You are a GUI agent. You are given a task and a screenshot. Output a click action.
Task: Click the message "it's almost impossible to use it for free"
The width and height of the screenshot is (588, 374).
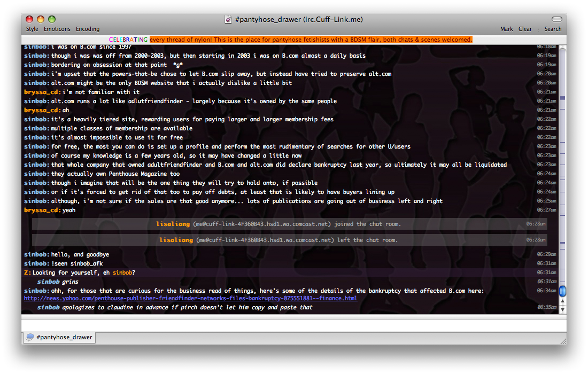[117, 137]
